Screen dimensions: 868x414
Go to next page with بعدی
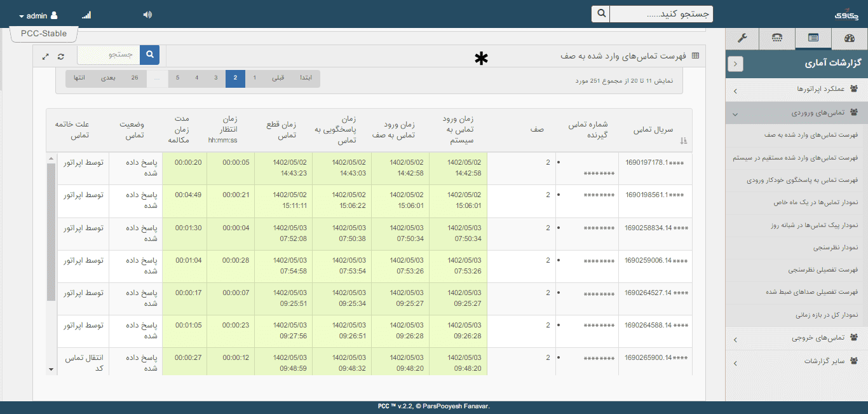[x=109, y=78]
